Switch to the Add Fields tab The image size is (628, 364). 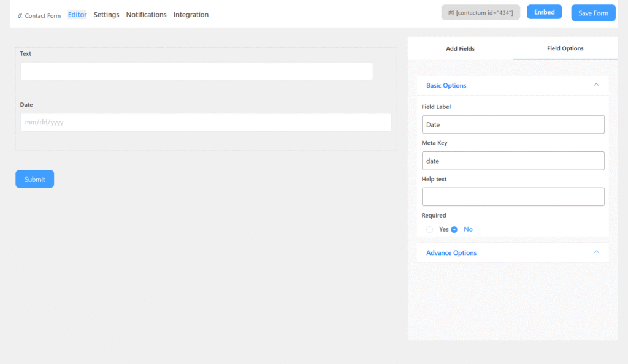click(x=460, y=48)
